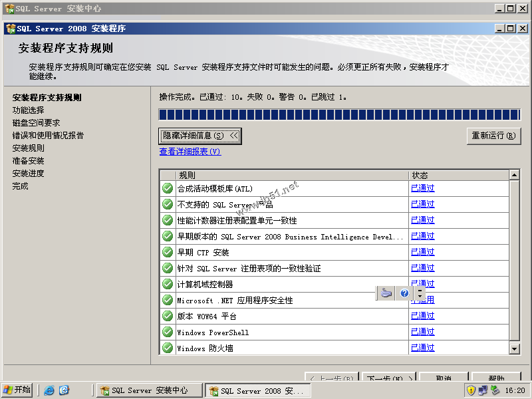Click the green check beside Windows PowerShell rule

[167, 331]
